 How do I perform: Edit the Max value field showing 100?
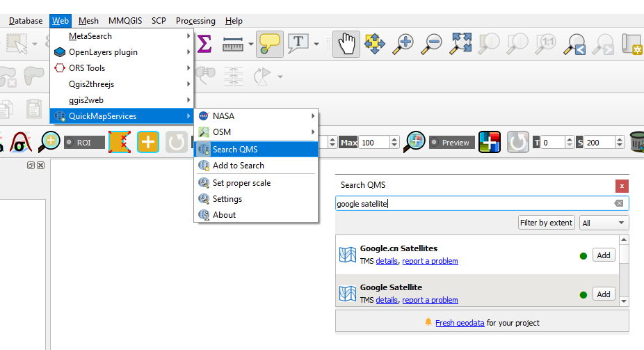(x=374, y=143)
